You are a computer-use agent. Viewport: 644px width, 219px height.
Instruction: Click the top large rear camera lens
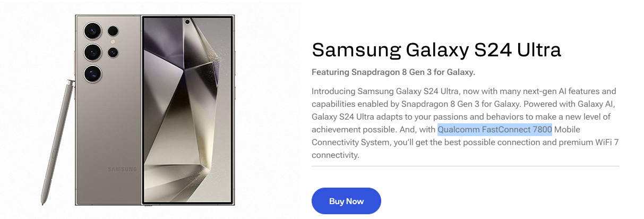coord(92,30)
